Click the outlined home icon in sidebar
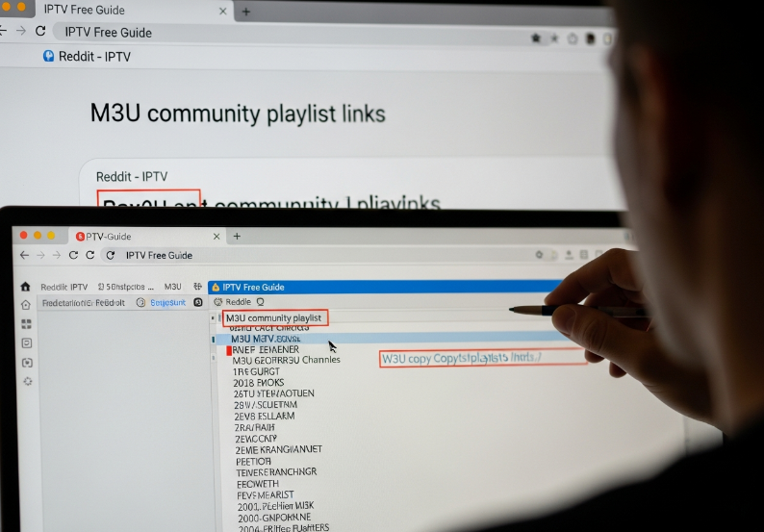 (x=26, y=305)
